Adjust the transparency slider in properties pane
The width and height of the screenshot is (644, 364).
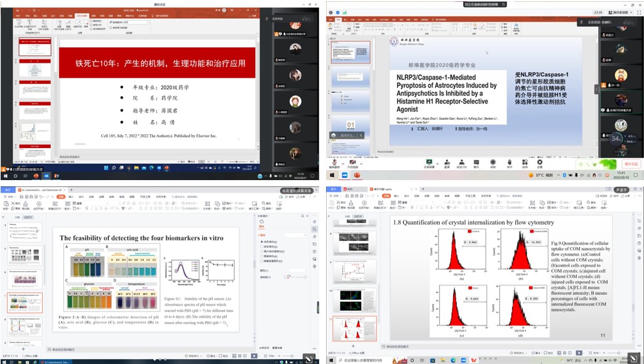click(x=288, y=276)
